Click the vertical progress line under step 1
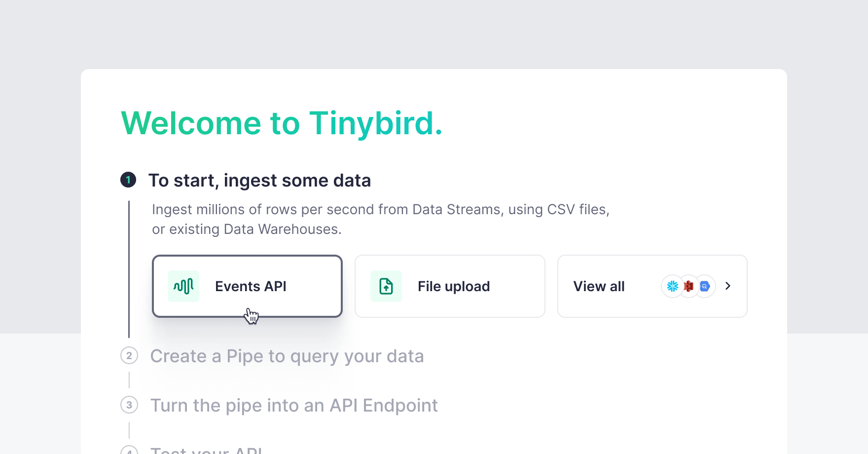Viewport: 868px width, 454px height. point(129,266)
